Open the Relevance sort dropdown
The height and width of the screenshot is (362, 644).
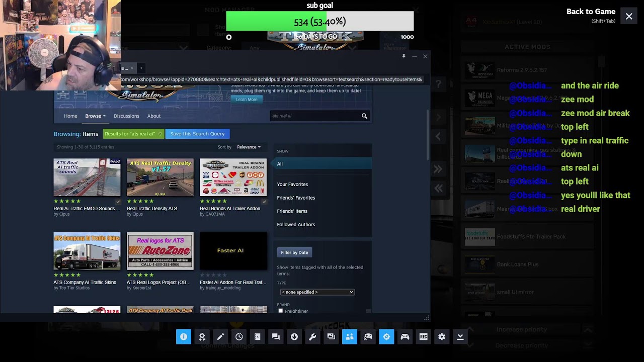pyautogui.click(x=249, y=147)
